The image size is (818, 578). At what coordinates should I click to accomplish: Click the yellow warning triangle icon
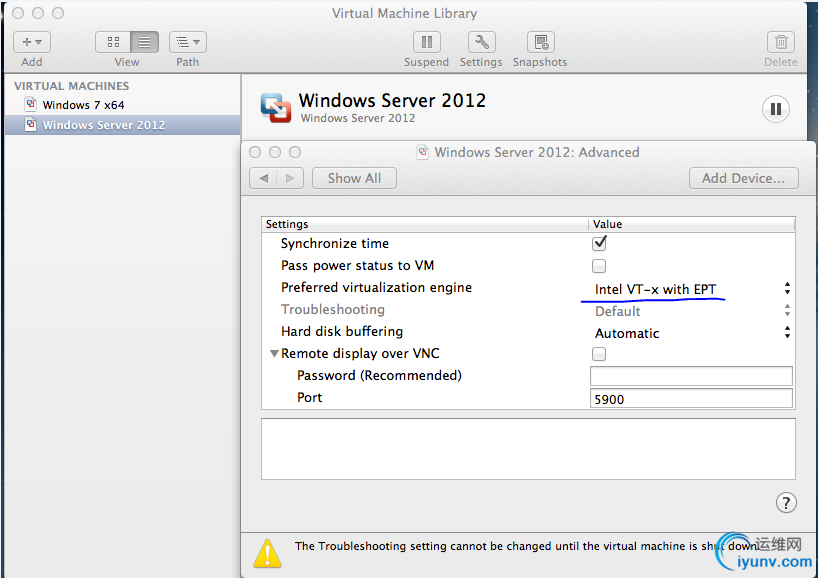267,553
